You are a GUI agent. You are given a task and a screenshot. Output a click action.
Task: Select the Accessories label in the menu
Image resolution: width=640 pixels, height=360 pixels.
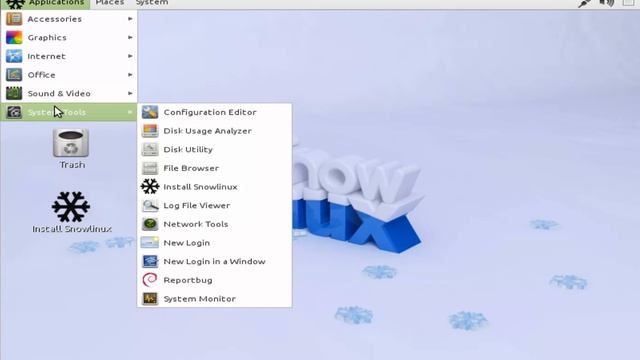point(55,19)
